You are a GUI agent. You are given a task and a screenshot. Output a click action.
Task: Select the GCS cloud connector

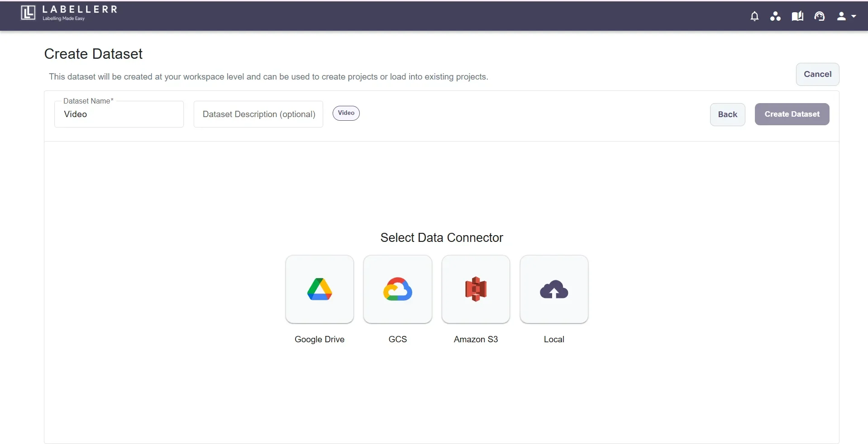398,289
